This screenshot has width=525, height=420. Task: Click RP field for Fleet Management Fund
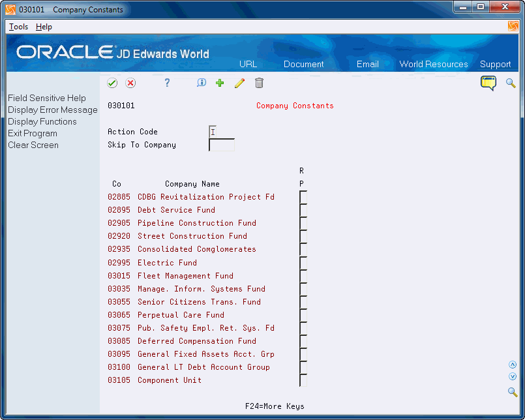click(x=303, y=276)
